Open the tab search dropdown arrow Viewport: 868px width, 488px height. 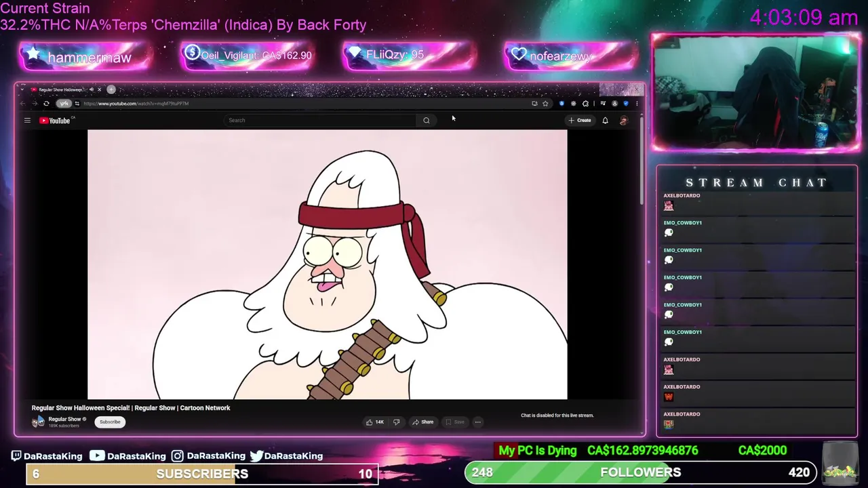22,89
